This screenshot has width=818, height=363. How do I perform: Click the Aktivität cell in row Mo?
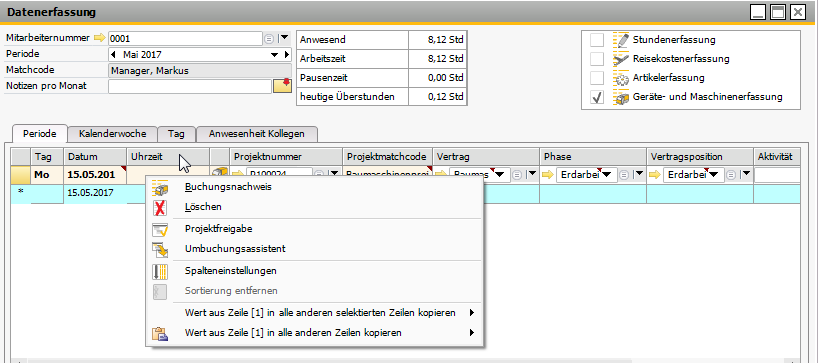777,175
